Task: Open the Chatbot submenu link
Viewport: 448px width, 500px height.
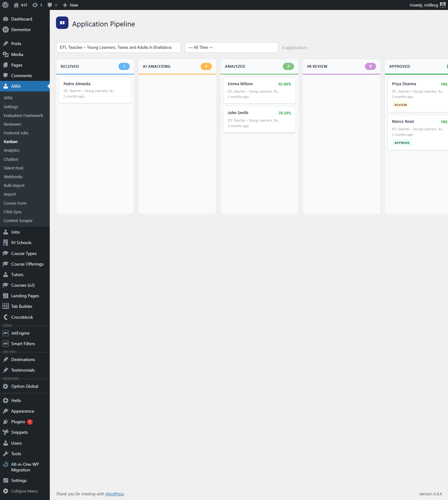Action: [x=11, y=159]
